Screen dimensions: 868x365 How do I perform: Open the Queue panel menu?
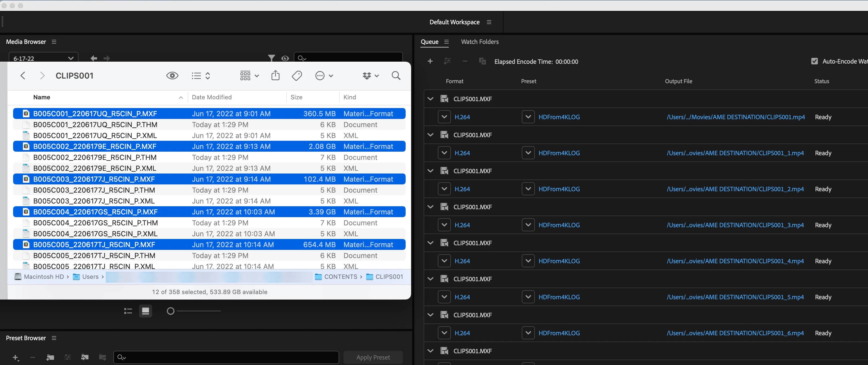point(447,42)
